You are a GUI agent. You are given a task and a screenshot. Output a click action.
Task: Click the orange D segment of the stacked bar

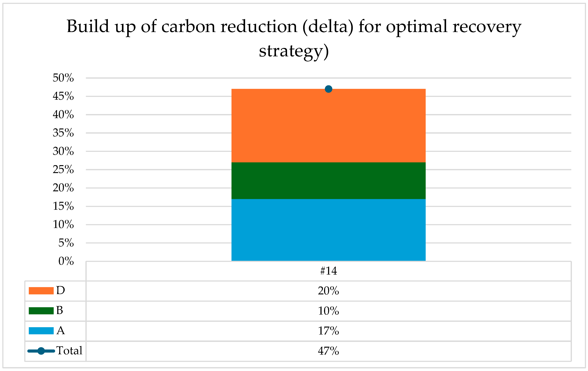[x=328, y=126]
